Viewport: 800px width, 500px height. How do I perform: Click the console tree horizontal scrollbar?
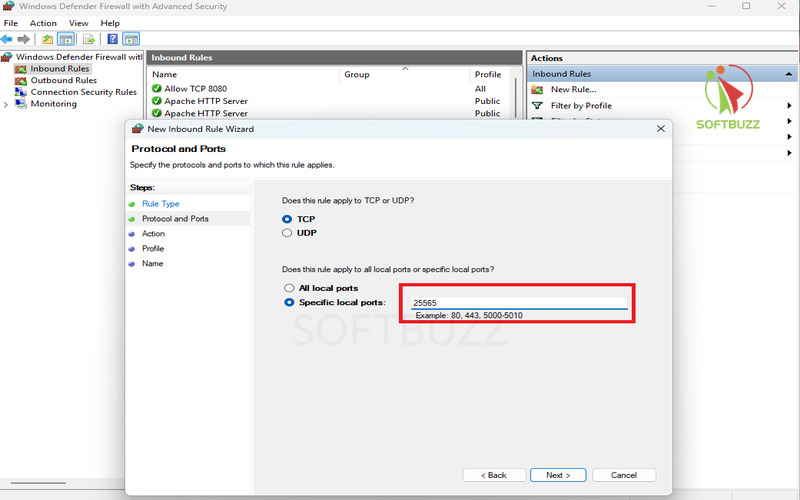pos(38,483)
